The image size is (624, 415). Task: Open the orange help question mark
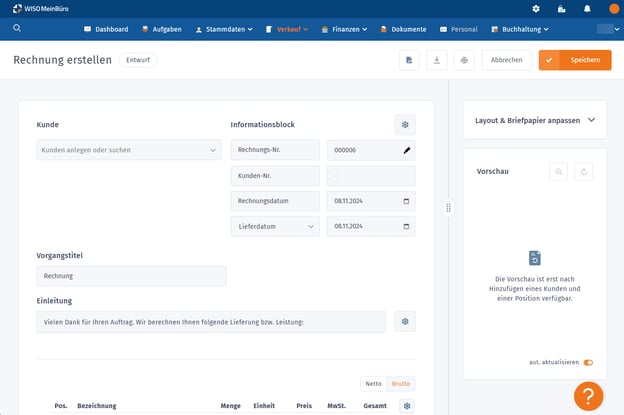click(588, 396)
